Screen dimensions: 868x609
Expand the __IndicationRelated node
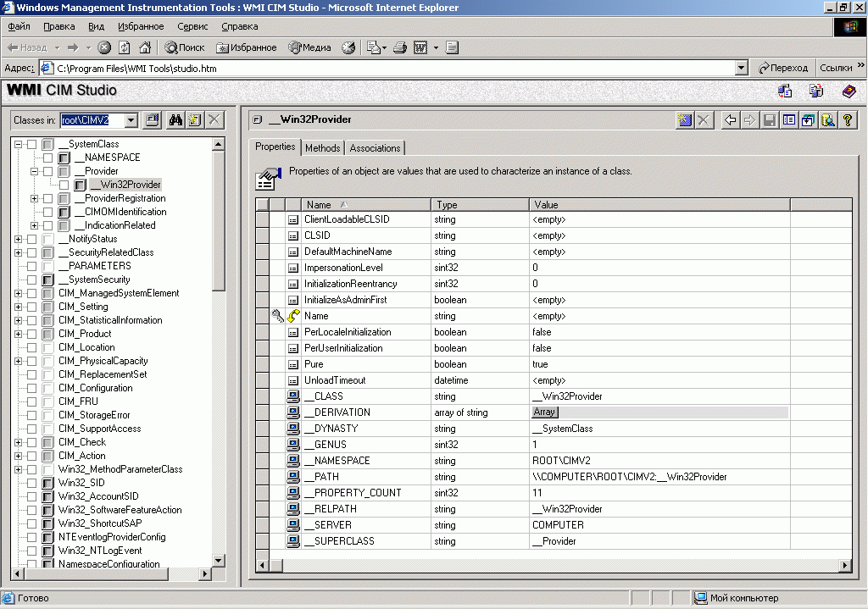34,225
